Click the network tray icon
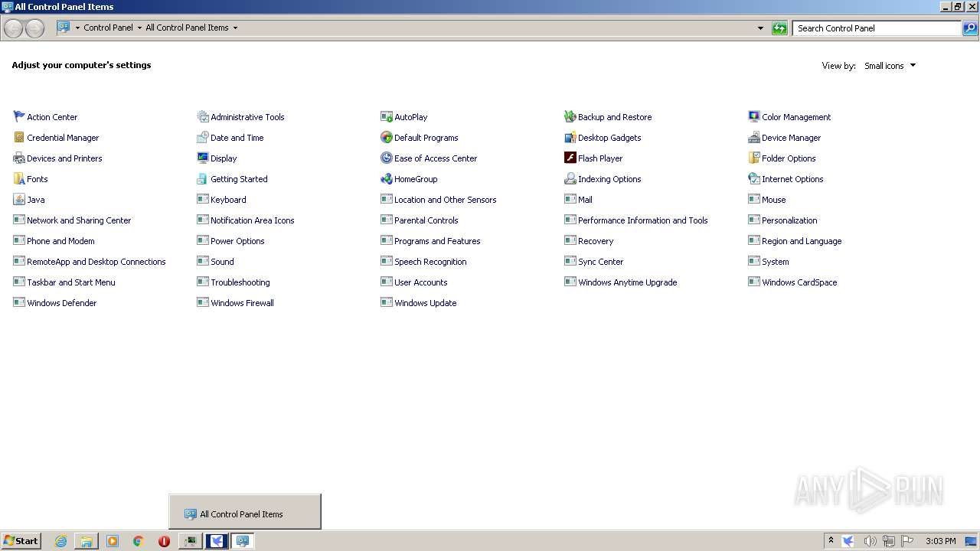Screen dimensions: 980x551 click(x=889, y=541)
